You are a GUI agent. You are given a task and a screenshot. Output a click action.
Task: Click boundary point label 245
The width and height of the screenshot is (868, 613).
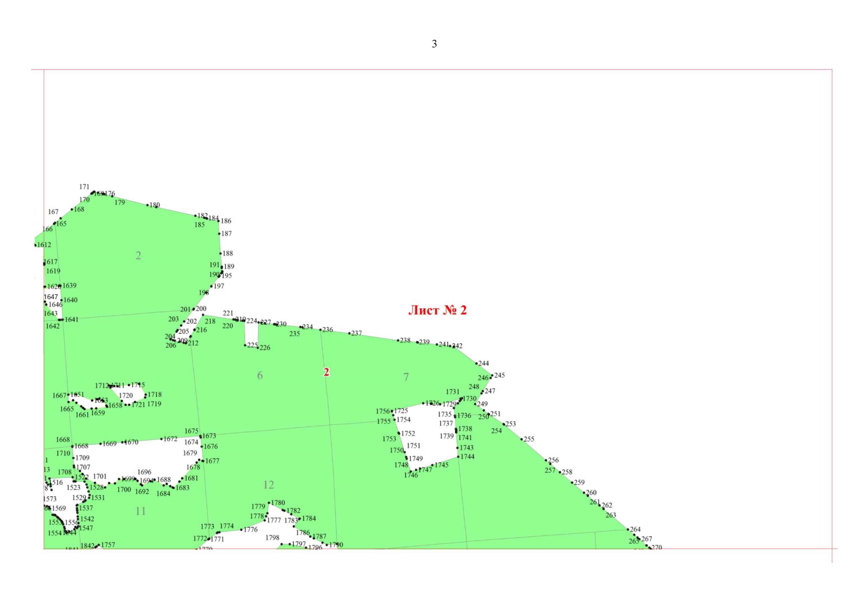pyautogui.click(x=499, y=375)
